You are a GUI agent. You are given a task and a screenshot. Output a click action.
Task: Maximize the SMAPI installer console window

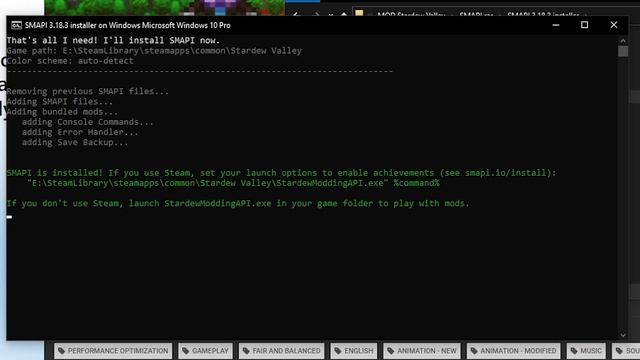584,25
